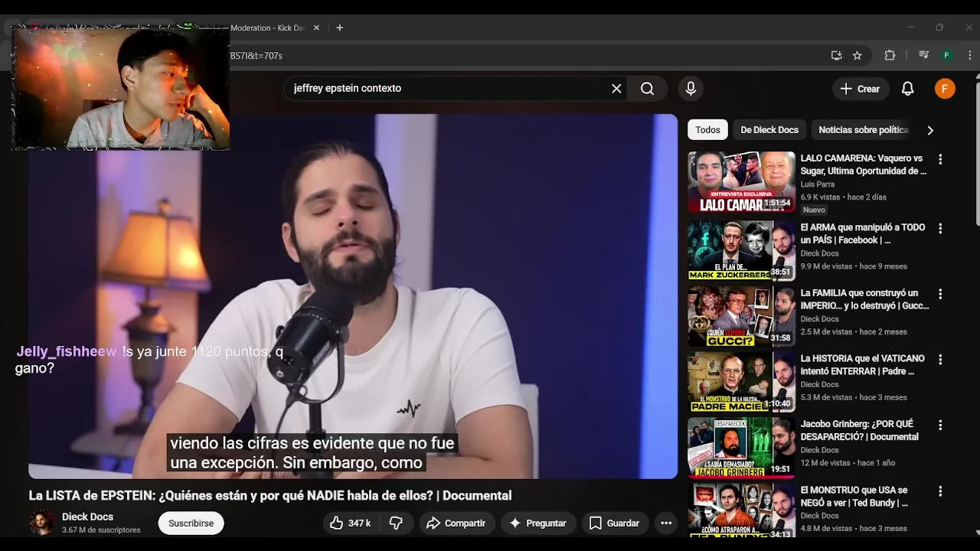Open options menu for LALO CAMARENA video
This screenshot has height=551, width=980.
point(940,160)
